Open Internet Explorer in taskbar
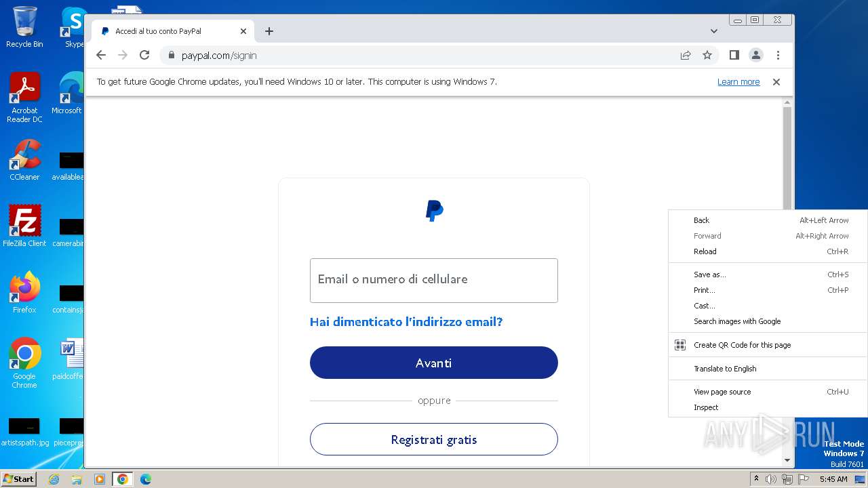868x488 pixels. pyautogui.click(x=54, y=479)
